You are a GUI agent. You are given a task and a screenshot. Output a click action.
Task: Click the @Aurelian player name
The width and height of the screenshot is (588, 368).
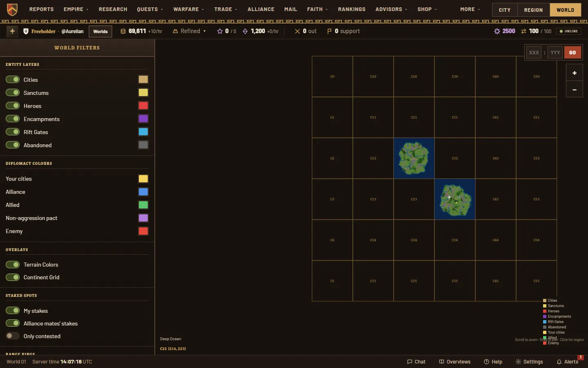click(72, 31)
